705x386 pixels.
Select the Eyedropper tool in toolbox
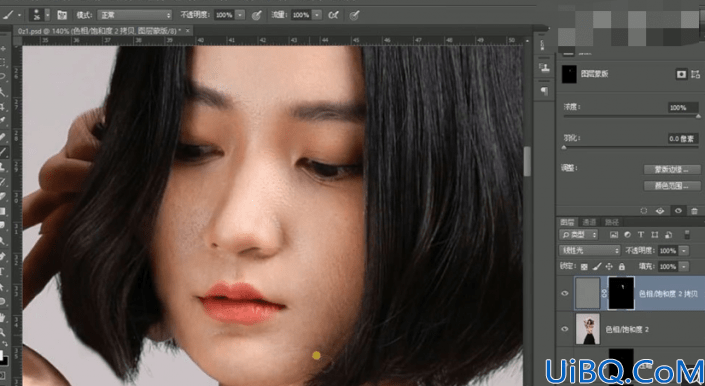pos(3,121)
